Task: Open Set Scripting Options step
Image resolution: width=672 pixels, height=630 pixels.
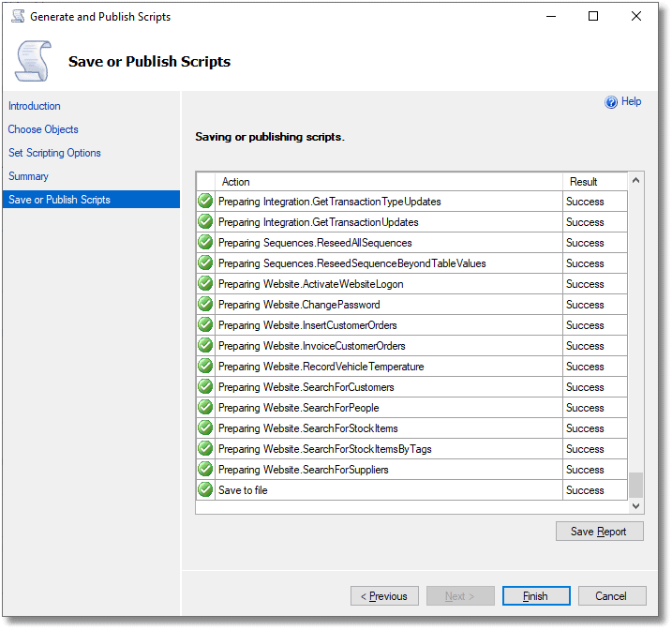Action: (x=54, y=153)
